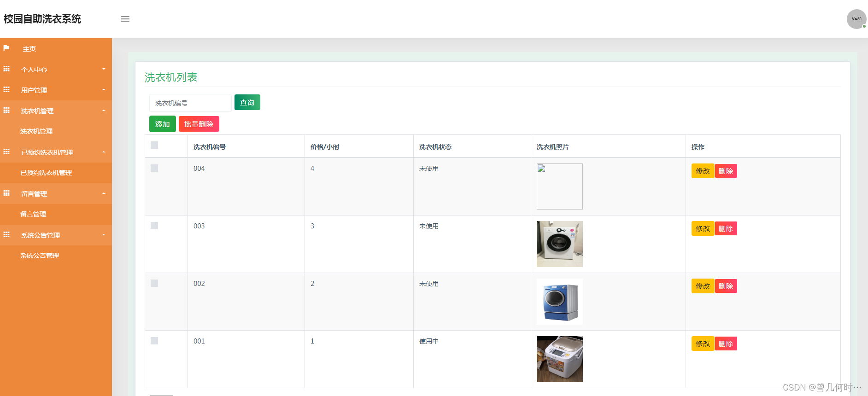
Task: Collapse the 已预约洗衣机管理 menu arrow
Action: coord(104,152)
